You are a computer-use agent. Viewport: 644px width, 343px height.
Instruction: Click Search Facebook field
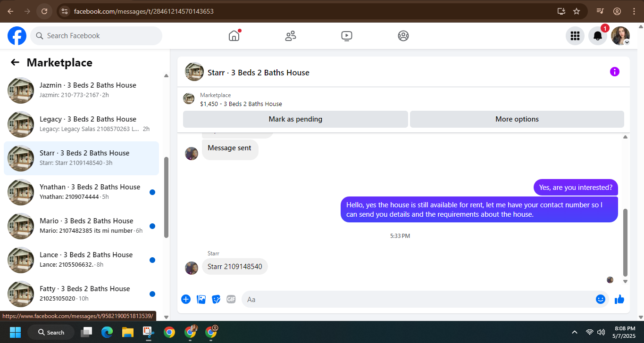(96, 36)
